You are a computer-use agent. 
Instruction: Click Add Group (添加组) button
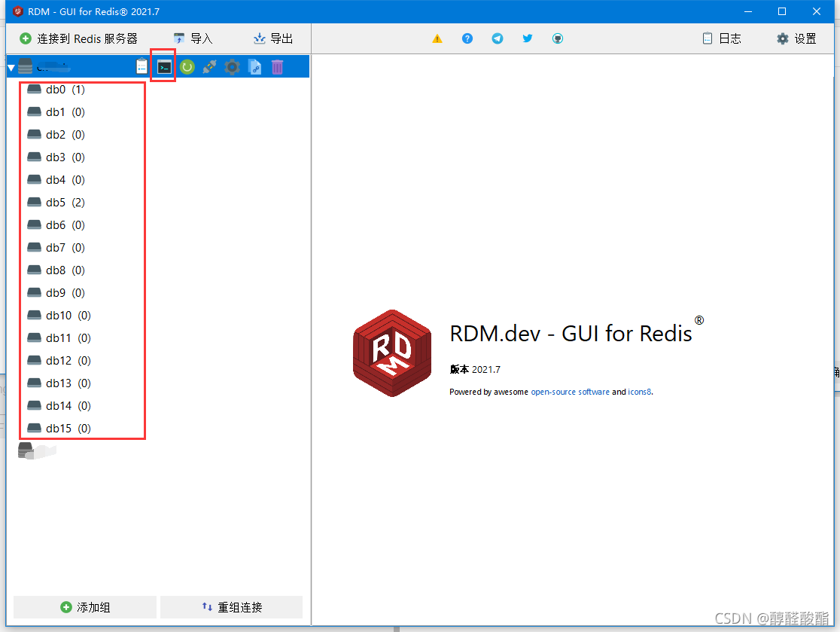(x=85, y=607)
